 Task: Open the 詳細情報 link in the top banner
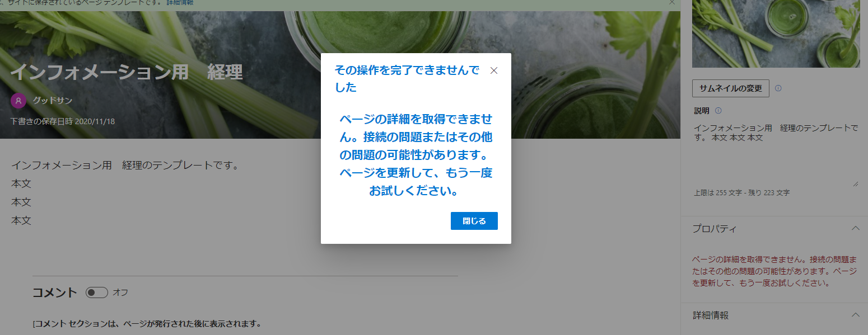[x=180, y=3]
